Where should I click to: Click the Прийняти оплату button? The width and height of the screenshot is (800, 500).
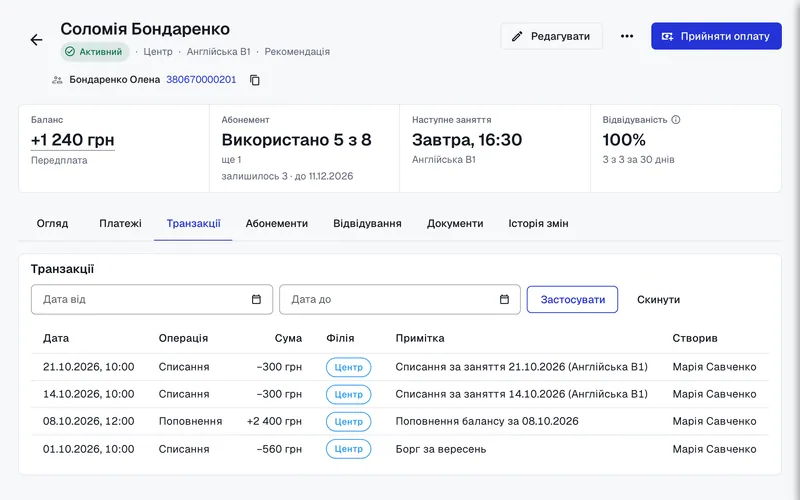tap(716, 36)
